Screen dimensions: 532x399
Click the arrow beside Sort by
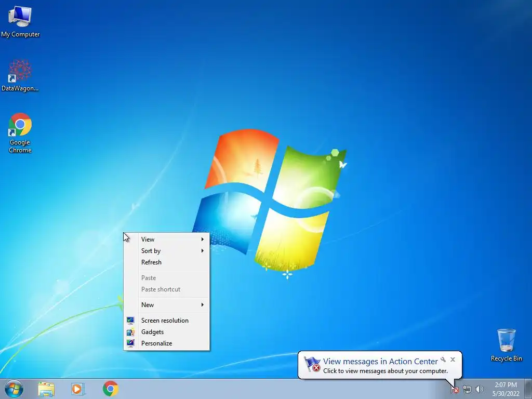tap(203, 251)
